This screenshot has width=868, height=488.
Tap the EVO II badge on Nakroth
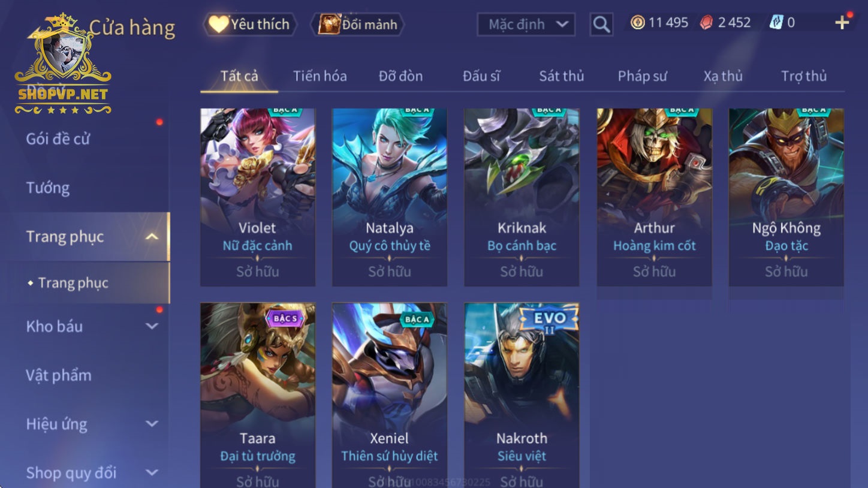tap(548, 320)
